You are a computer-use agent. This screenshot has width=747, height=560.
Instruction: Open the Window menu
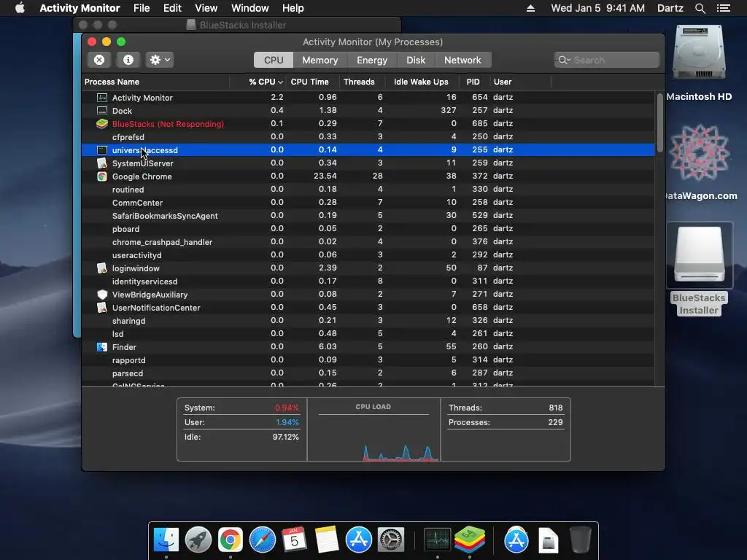pyautogui.click(x=250, y=8)
